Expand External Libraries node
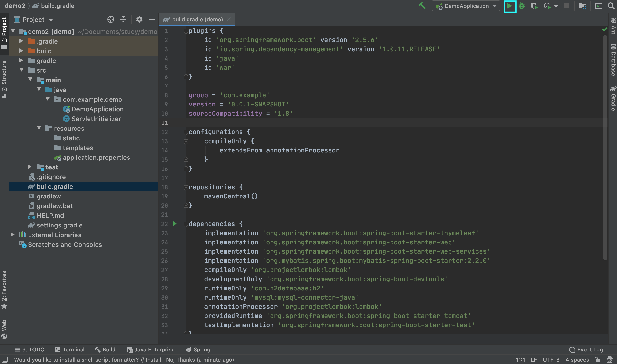 [12, 235]
